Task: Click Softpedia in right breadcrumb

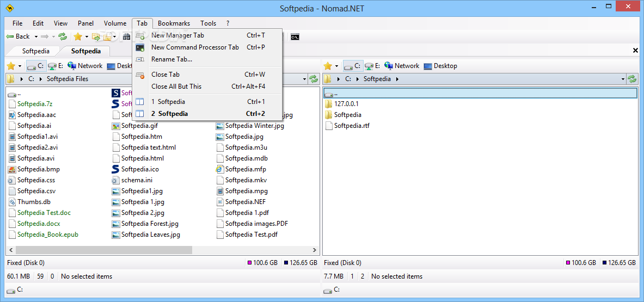Action: [x=378, y=79]
